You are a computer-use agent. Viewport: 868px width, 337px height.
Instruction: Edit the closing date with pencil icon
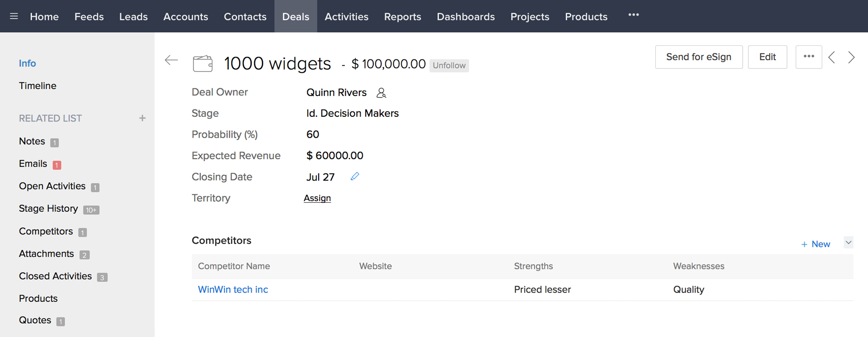pyautogui.click(x=355, y=177)
